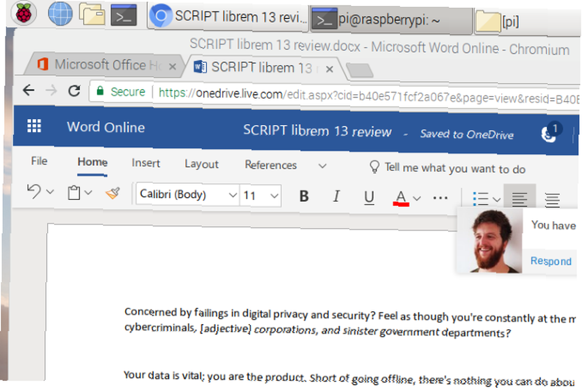
Task: Expand the bullet style dropdown
Action: 496,199
